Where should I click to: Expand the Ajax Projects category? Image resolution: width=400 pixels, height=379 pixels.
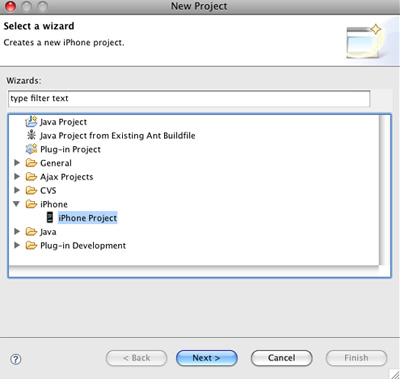17,176
